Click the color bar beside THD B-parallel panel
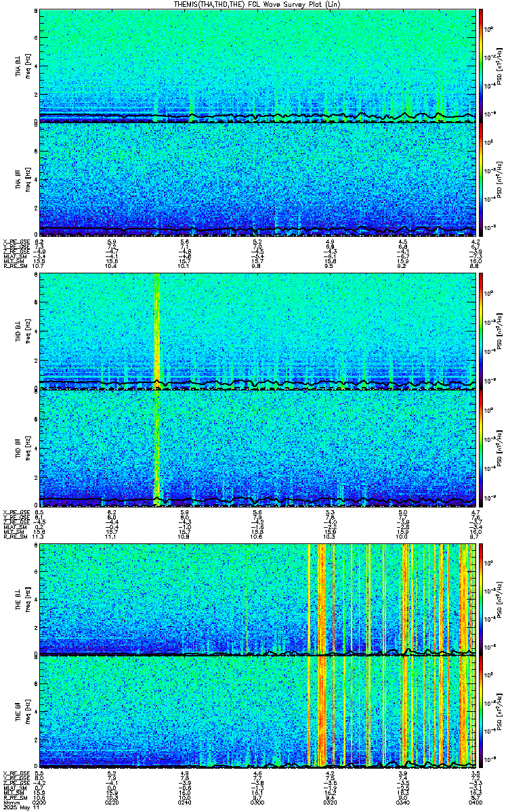This screenshot has width=508, height=812. pyautogui.click(x=482, y=448)
